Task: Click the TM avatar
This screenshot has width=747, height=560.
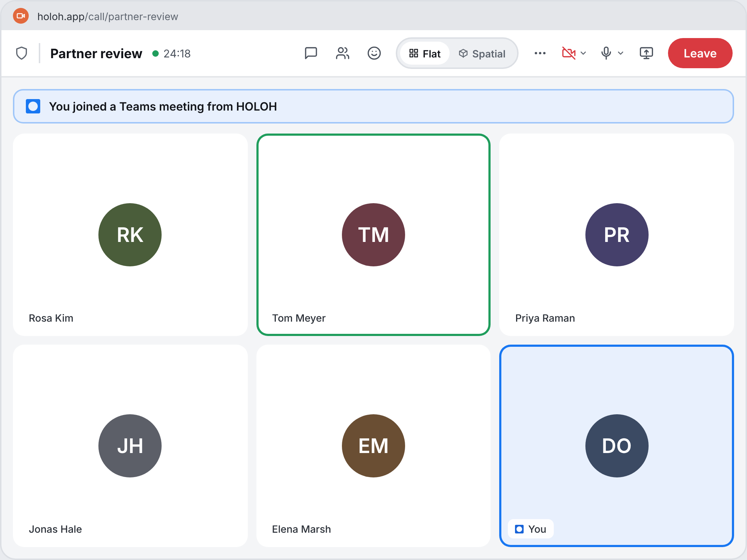Action: [x=373, y=235]
